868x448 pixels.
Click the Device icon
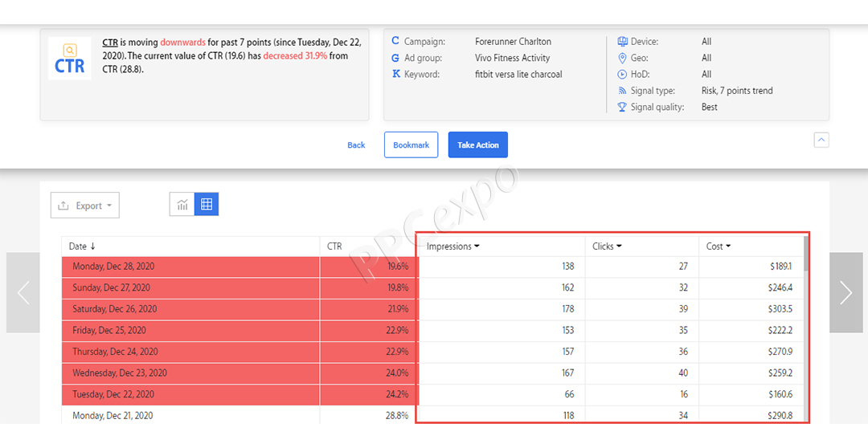622,42
